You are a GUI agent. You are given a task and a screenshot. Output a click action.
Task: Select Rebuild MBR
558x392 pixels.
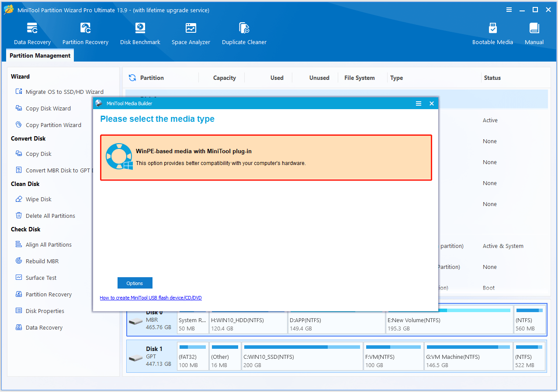(37, 261)
